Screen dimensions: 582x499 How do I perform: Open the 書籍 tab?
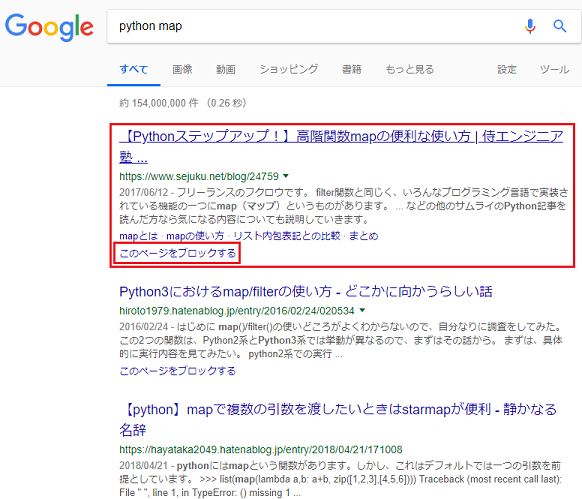(x=352, y=69)
